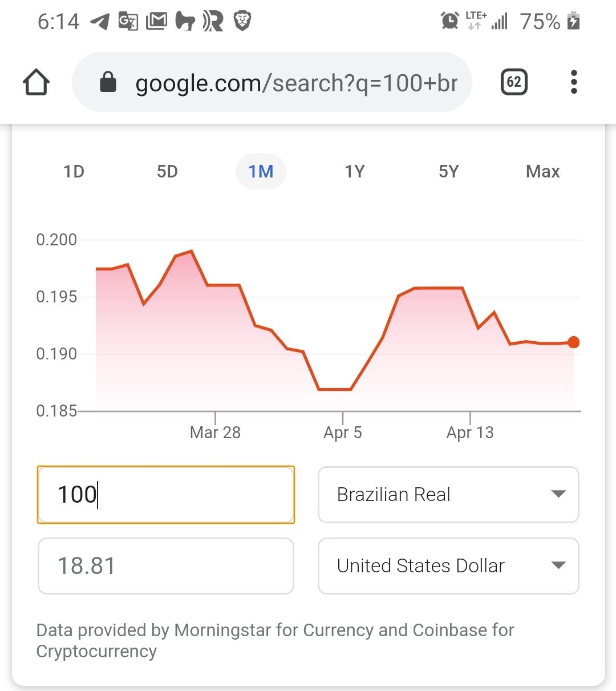Tap the converted value field 18.81
The image size is (616, 691).
tap(166, 566)
